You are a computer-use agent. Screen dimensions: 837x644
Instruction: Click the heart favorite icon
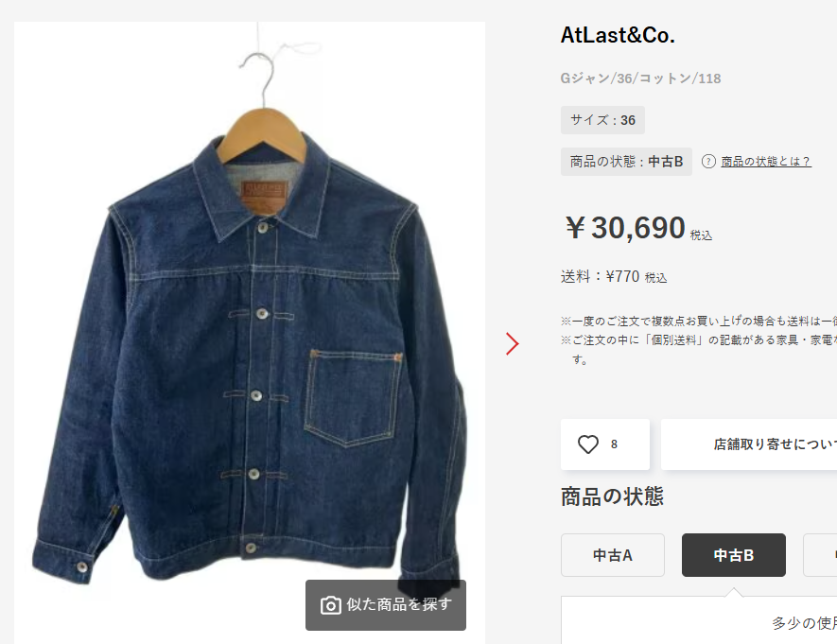[x=588, y=444]
